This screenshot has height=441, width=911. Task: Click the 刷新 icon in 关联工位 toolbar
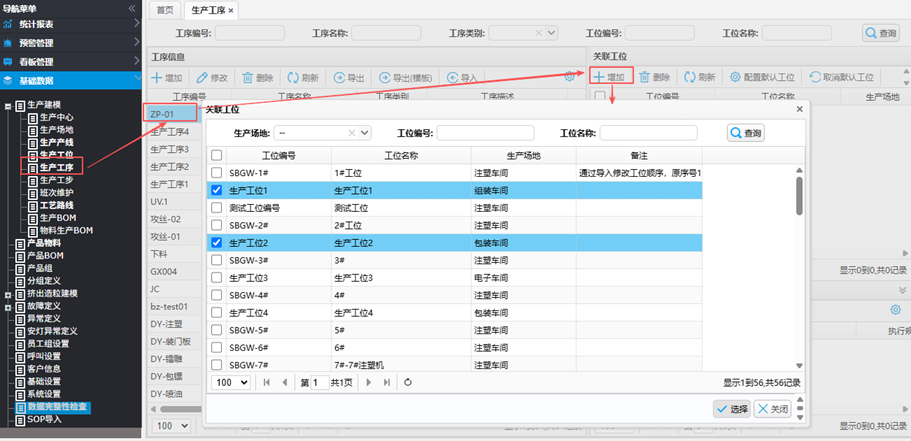690,77
